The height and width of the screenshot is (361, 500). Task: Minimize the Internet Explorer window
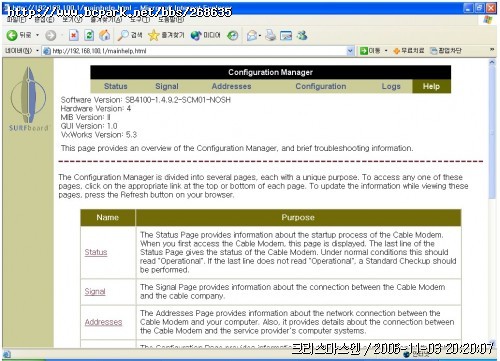click(x=468, y=8)
